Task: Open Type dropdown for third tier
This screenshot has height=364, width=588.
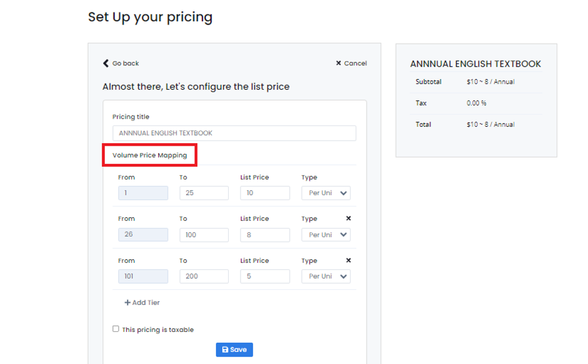Action: [326, 276]
